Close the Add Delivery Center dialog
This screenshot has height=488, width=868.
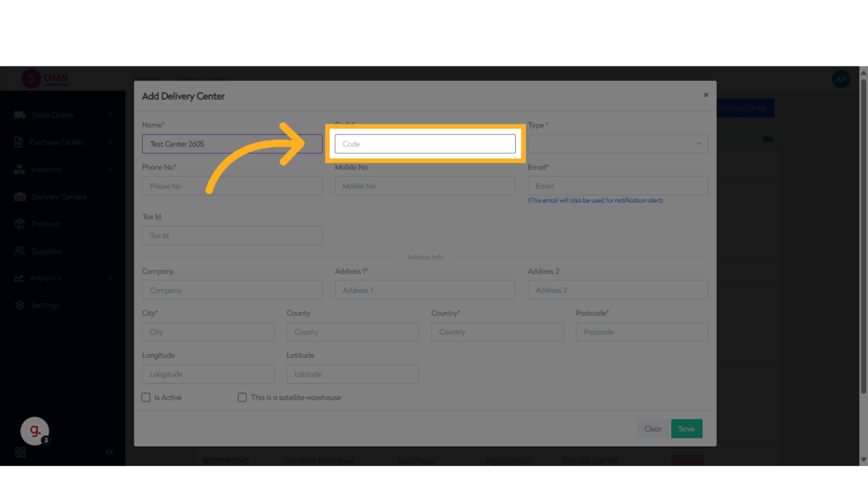(706, 95)
